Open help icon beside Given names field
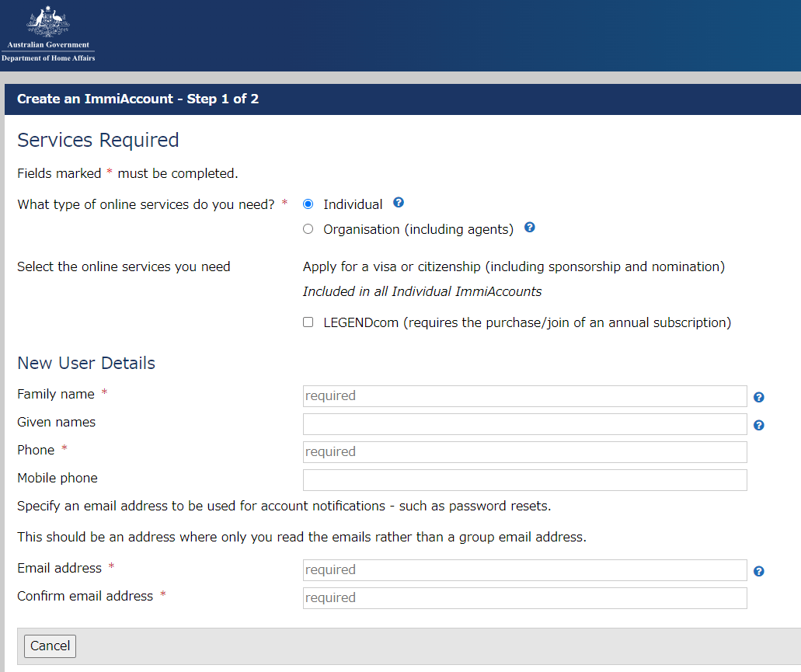 [758, 425]
